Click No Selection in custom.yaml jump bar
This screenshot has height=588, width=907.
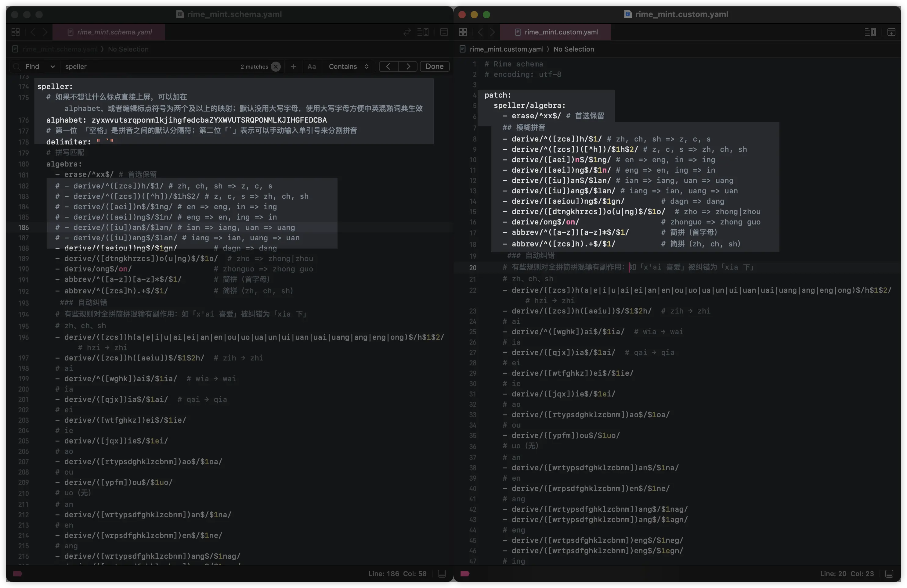(573, 49)
